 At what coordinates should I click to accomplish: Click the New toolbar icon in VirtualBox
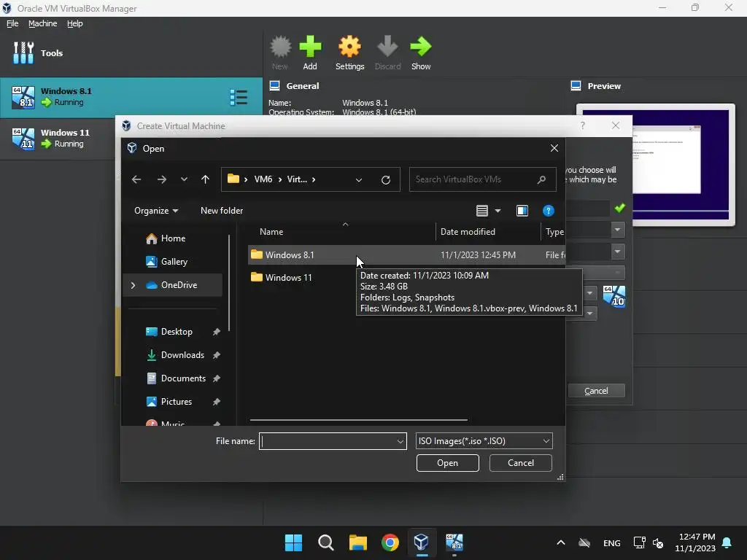[280, 52]
